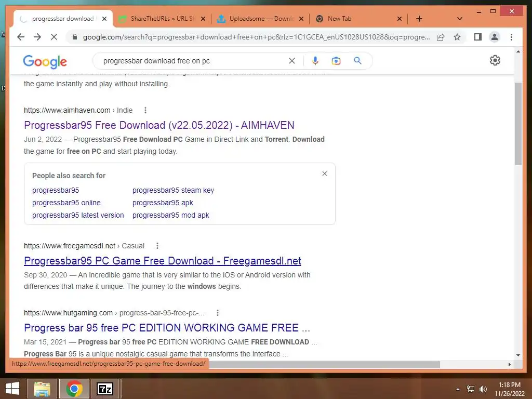
Task: Open network status tray icon
Action: [x=471, y=389]
